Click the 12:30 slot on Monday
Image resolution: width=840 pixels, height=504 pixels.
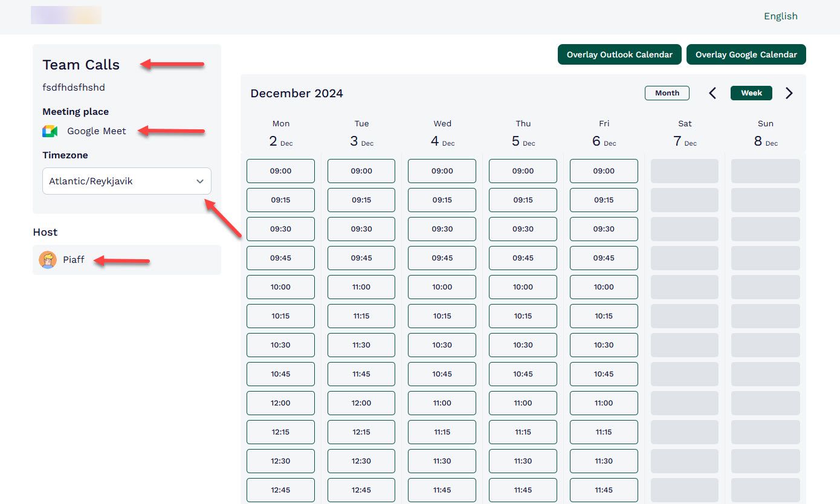[x=280, y=461]
